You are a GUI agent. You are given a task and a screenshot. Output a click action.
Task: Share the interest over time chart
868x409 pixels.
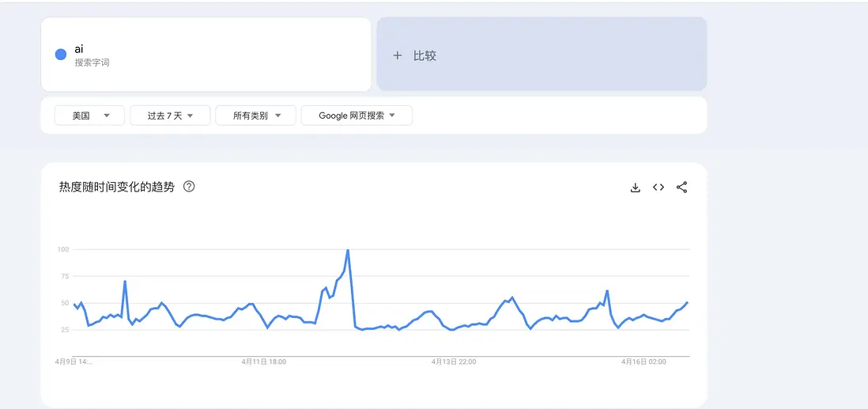[x=681, y=187]
